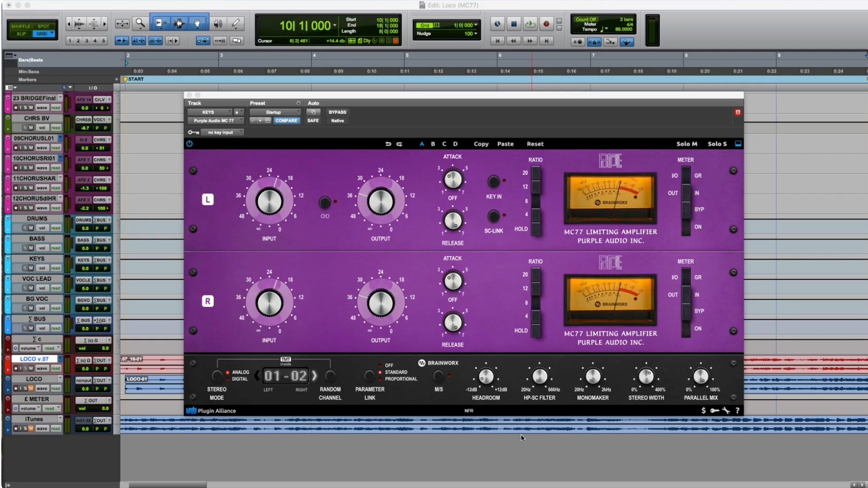Select the Scrubber speaker tool
The image size is (868, 488).
(x=218, y=23)
